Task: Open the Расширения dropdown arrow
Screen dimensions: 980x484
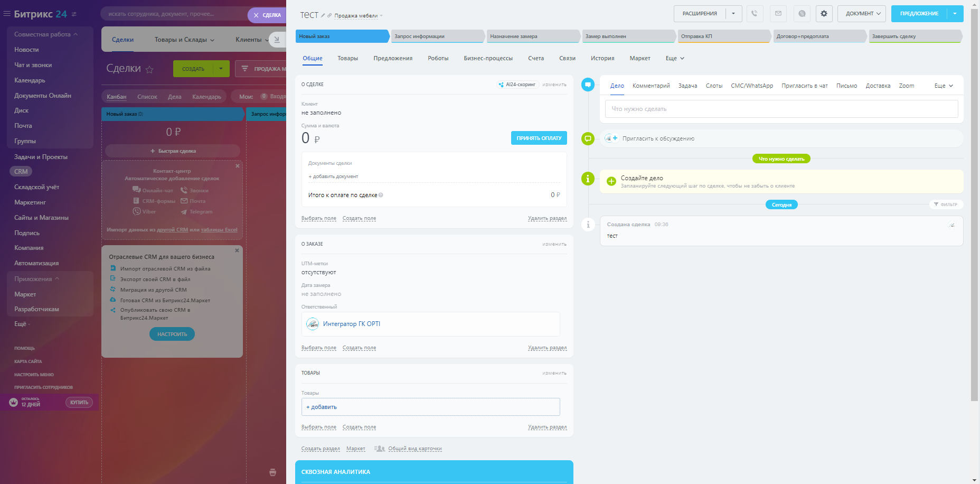Action: coord(733,14)
